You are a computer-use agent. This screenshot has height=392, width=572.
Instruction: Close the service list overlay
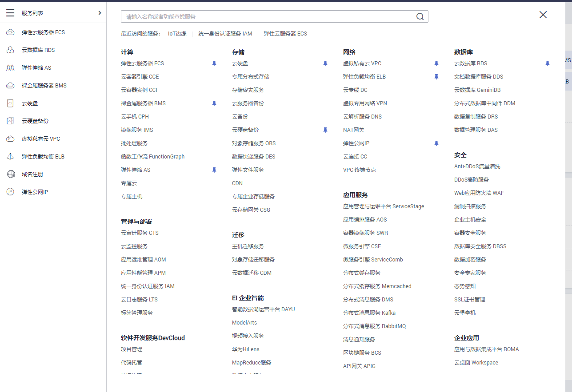click(x=543, y=15)
